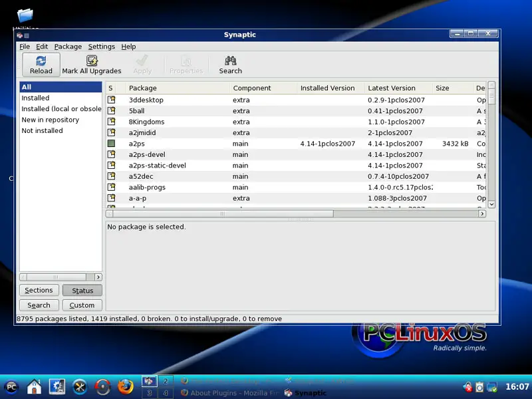Click the status icon for a52dec
The height and width of the screenshot is (399, 532).
111,176
